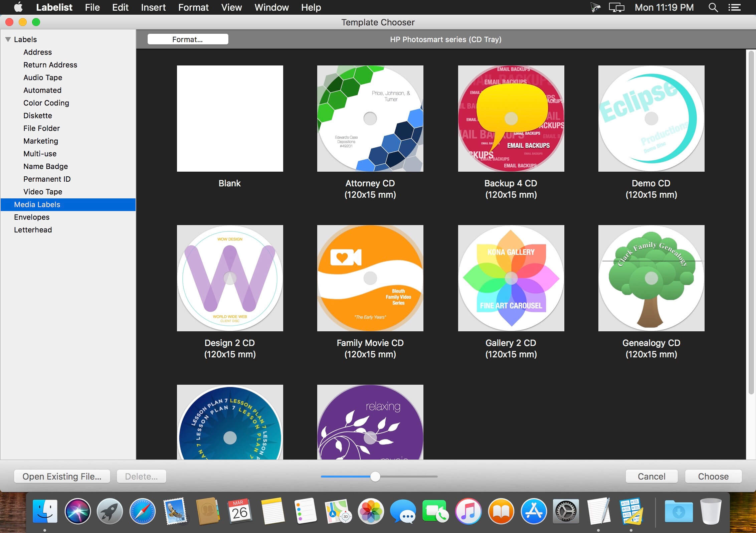Screen dimensions: 756x533
Task: Select the Family Movie CD template
Action: (370, 278)
